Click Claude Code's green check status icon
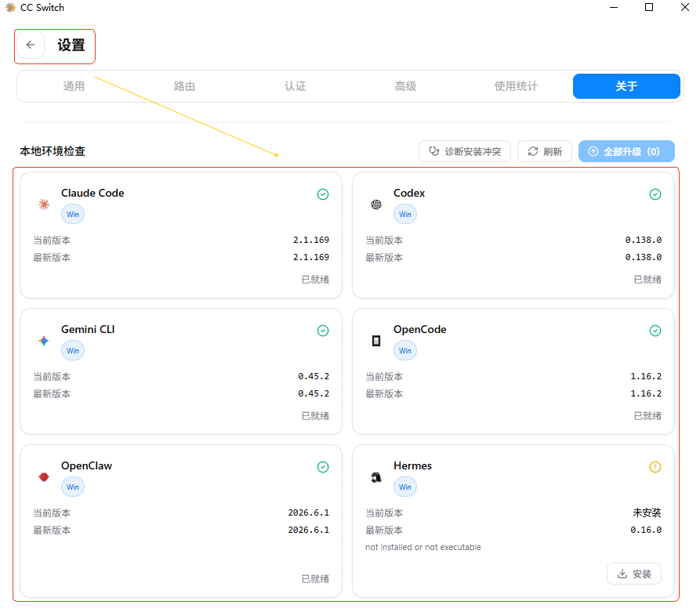Image resolution: width=700 pixels, height=612 pixels. point(323,194)
